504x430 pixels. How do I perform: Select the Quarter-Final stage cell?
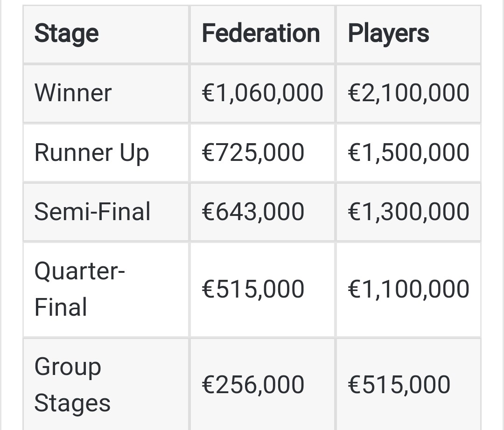click(79, 289)
